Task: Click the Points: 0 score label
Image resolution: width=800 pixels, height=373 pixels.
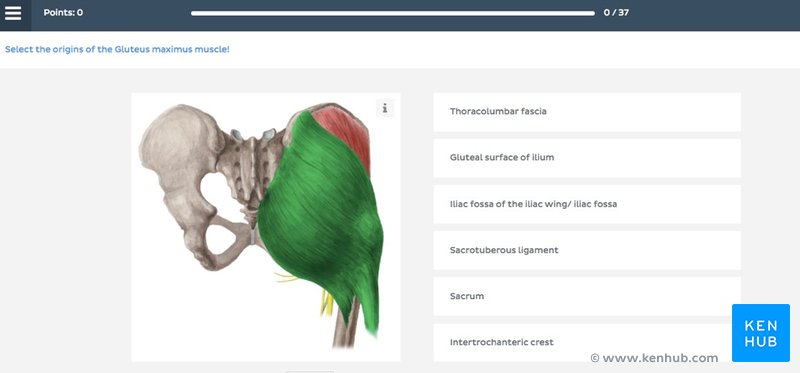Action: tap(63, 13)
